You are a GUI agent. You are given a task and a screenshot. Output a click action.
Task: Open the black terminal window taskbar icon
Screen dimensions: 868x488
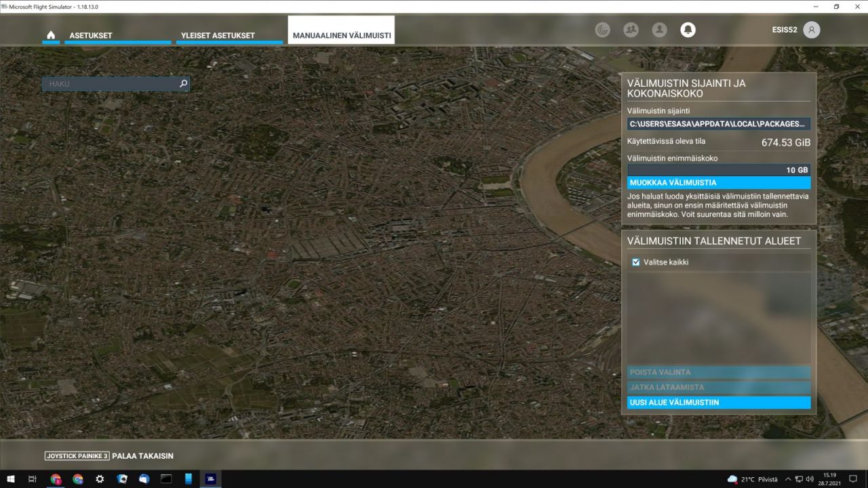pos(166,479)
